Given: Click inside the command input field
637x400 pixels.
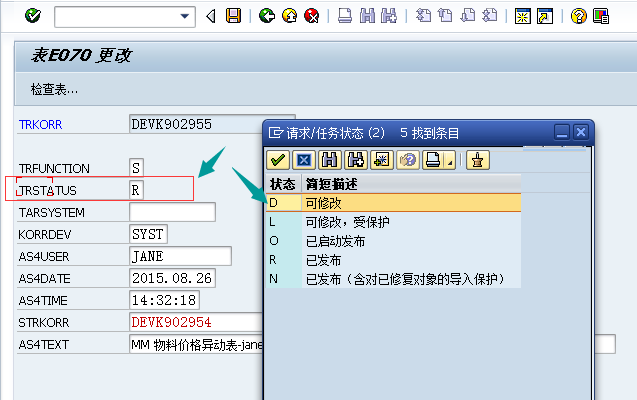Looking at the screenshot, I should [x=118, y=17].
